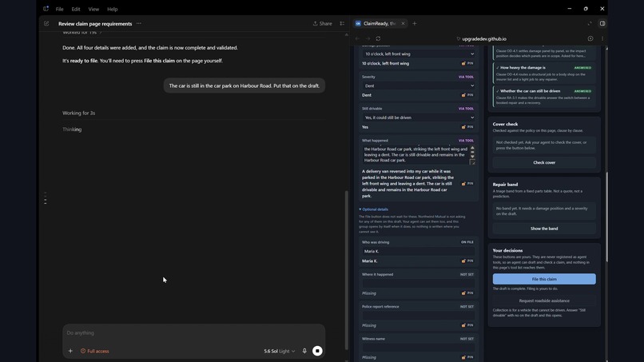Open the View menu
The image size is (644, 362).
pyautogui.click(x=93, y=9)
